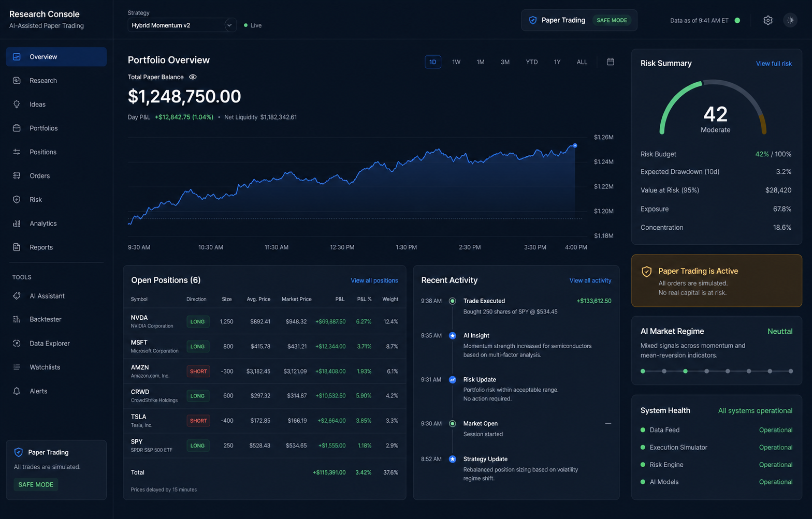Screen dimensions: 812x519
Task: Click latest data point on portfolio chart
Action: click(x=575, y=145)
